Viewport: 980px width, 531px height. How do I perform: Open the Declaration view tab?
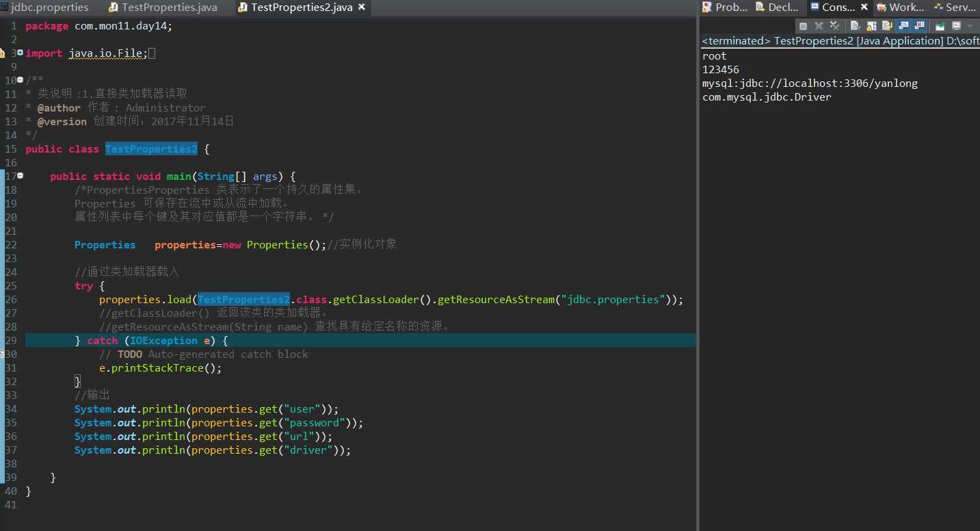[x=777, y=8]
